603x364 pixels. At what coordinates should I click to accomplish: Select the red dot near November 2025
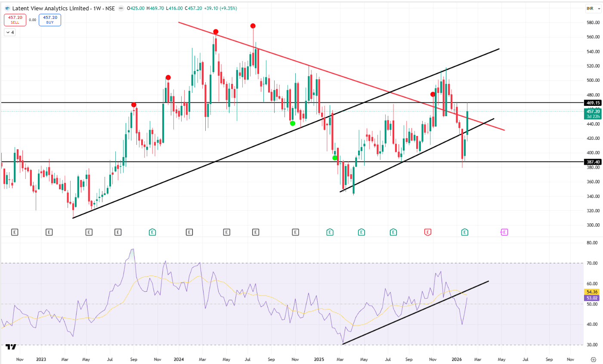tap(433, 94)
